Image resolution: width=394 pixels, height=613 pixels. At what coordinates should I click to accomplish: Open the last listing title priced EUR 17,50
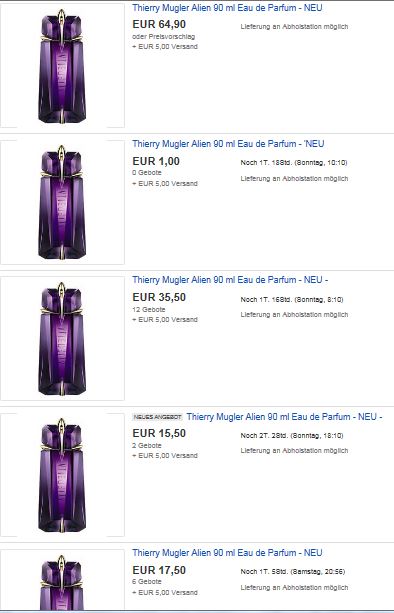(x=227, y=553)
